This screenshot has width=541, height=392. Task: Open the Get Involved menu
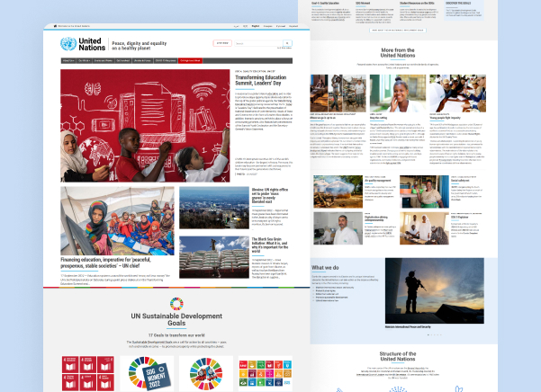(123, 60)
